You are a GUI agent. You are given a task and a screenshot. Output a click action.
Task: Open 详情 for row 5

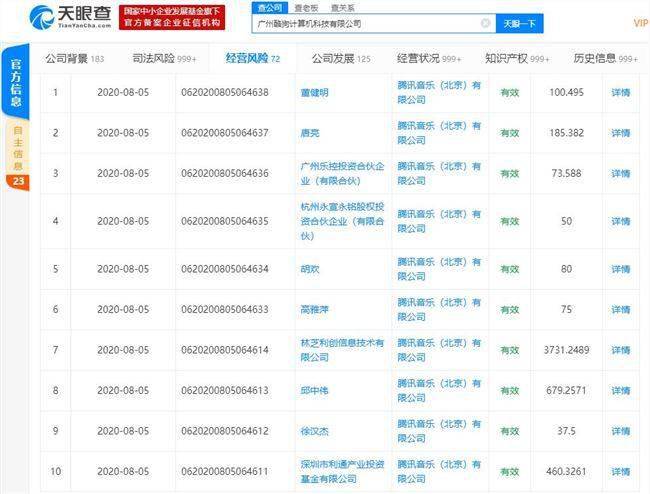pos(621,269)
